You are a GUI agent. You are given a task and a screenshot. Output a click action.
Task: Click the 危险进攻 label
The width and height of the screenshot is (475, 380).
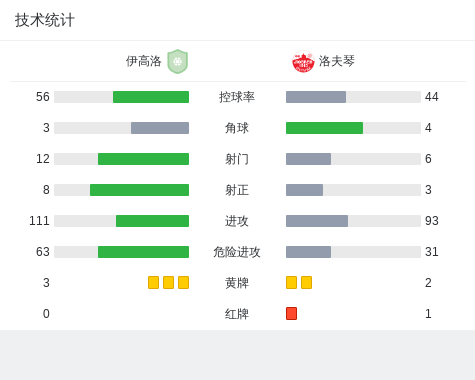pos(237,252)
